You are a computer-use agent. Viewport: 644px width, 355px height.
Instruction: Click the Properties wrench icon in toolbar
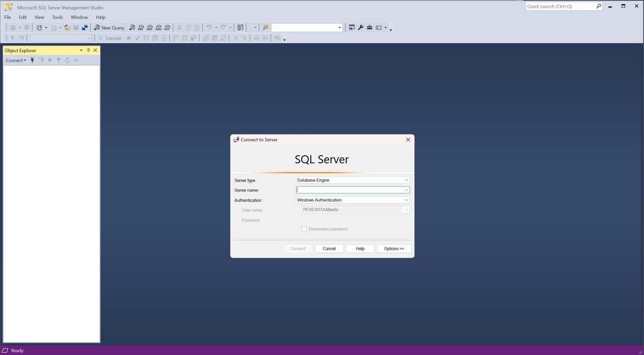[x=360, y=28]
